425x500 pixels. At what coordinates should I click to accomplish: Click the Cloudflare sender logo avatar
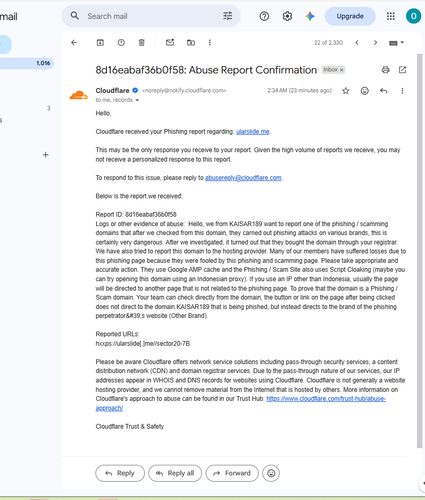coord(79,95)
